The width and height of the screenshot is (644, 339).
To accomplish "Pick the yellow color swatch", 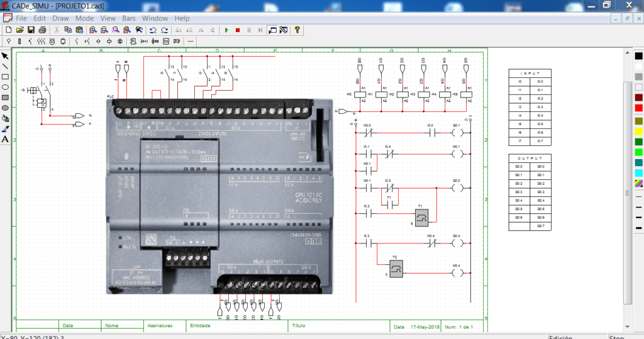I will [x=639, y=131].
